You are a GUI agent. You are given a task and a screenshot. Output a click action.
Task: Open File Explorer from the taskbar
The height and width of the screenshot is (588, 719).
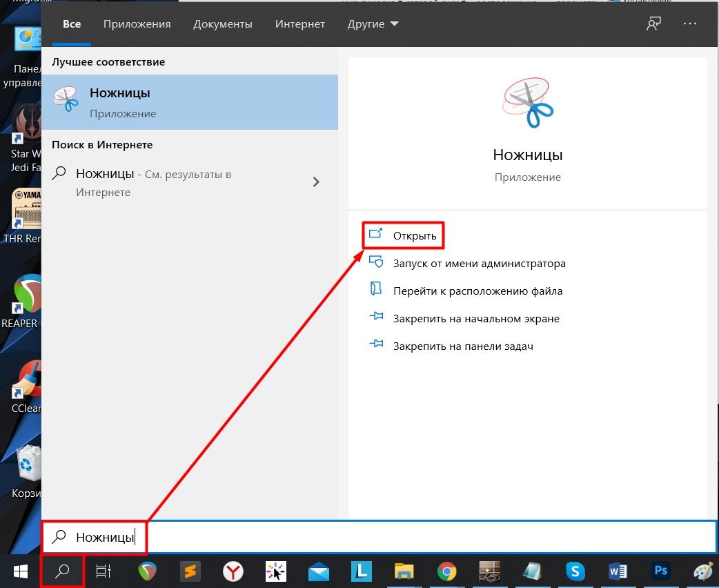404,572
